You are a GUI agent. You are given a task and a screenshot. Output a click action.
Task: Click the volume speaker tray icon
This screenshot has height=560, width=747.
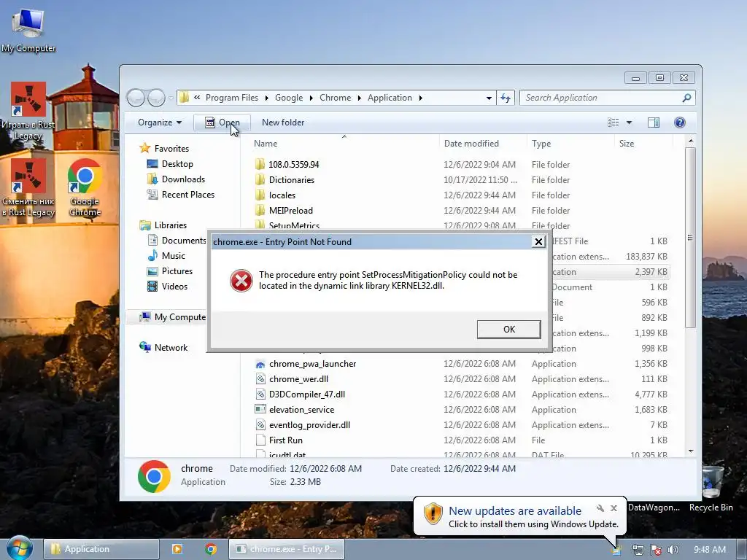[x=673, y=550]
